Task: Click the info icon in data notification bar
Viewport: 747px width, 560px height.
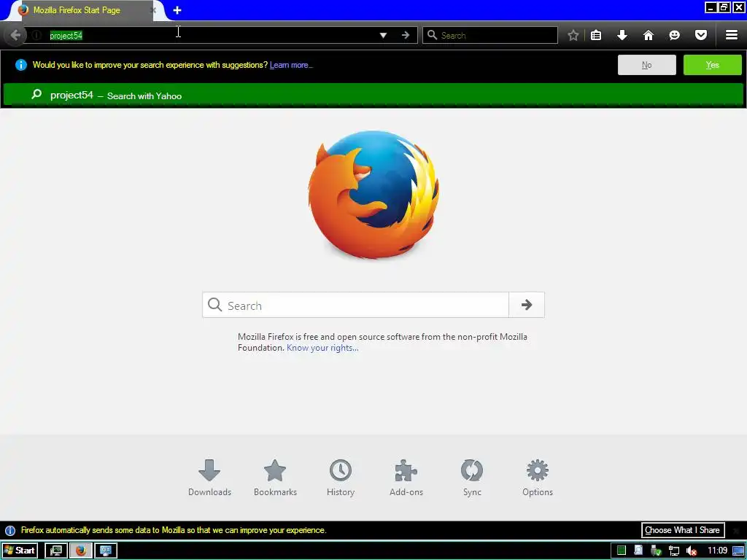Action: [10, 531]
